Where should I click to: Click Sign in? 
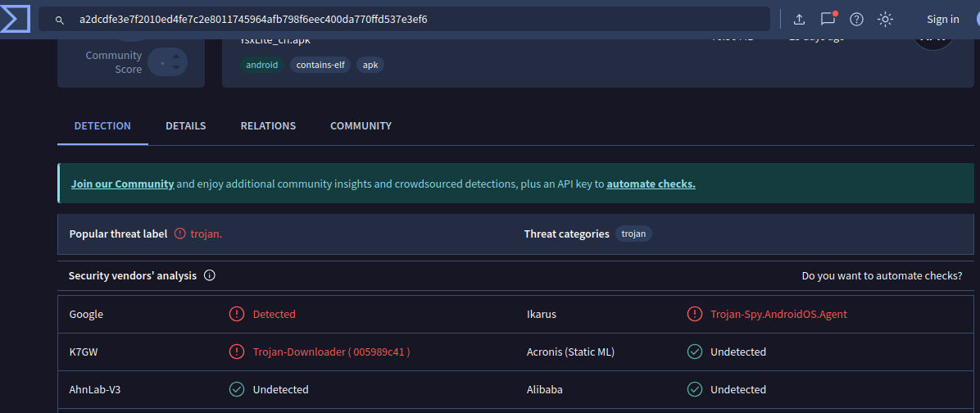point(942,19)
